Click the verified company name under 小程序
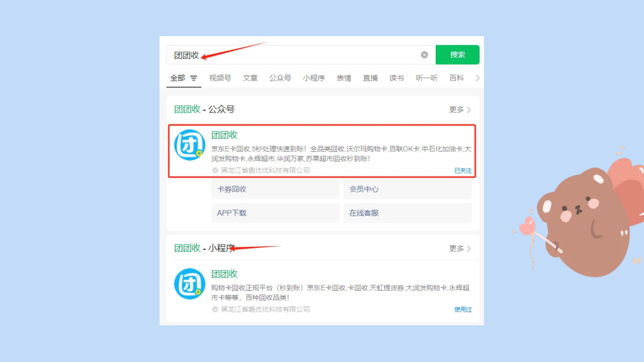 click(x=266, y=309)
